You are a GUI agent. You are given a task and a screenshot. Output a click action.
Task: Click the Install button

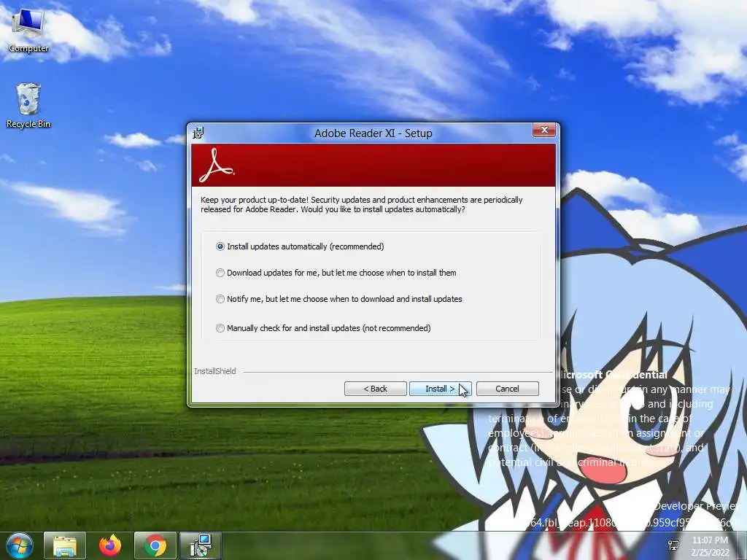[x=440, y=389]
